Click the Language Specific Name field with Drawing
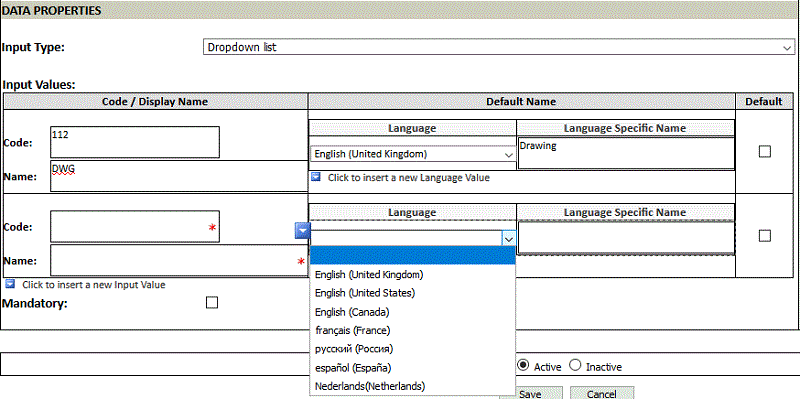 [x=626, y=153]
